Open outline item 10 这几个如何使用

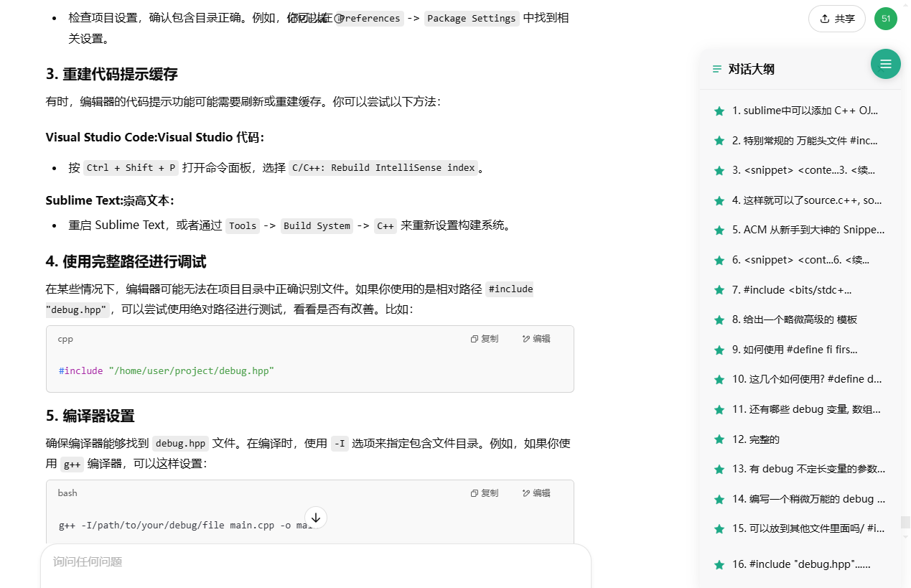coord(807,379)
